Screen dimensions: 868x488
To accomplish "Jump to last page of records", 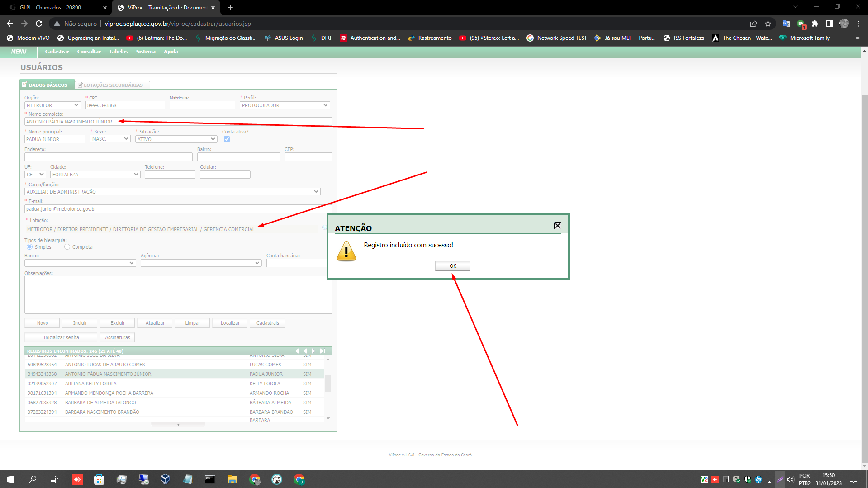I will 322,351.
